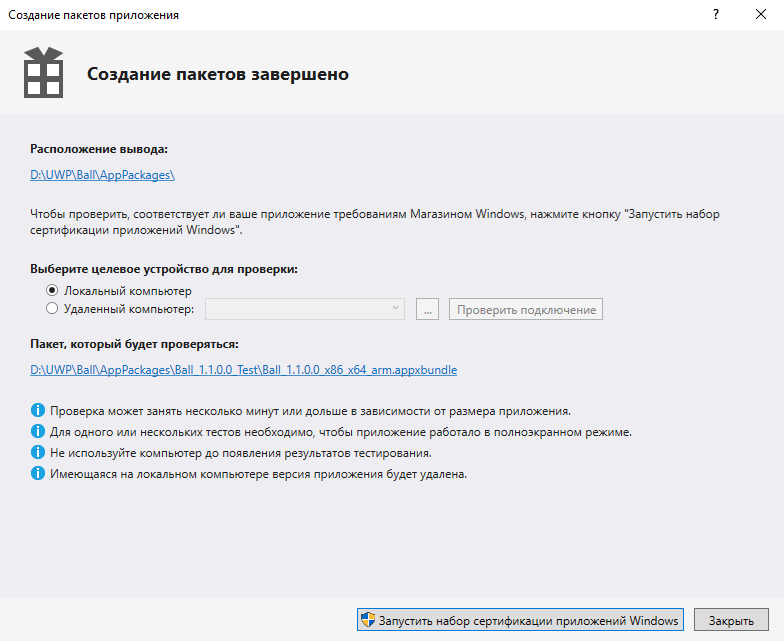This screenshot has width=784, height=641.
Task: Open the D:\UWP\Ball\AppPackages\ output location link
Action: click(102, 175)
